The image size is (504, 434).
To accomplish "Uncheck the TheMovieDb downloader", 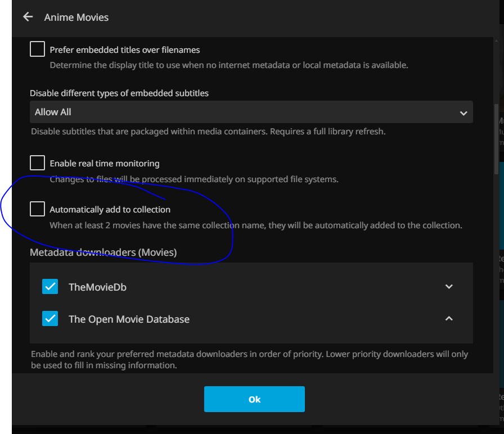I will [x=50, y=287].
